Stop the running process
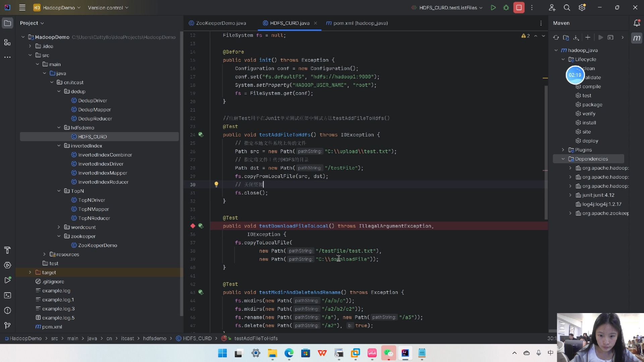This screenshot has height=362, width=644. pyautogui.click(x=519, y=7)
